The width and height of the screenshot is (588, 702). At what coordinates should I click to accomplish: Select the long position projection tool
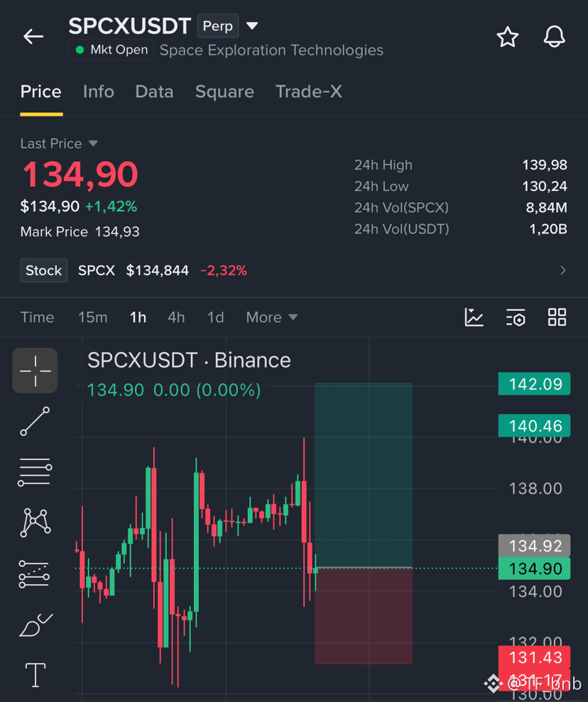(34, 574)
